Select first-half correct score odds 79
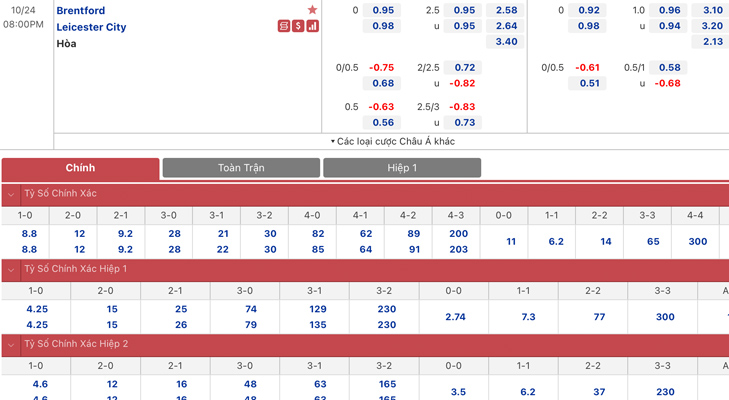 251,325
